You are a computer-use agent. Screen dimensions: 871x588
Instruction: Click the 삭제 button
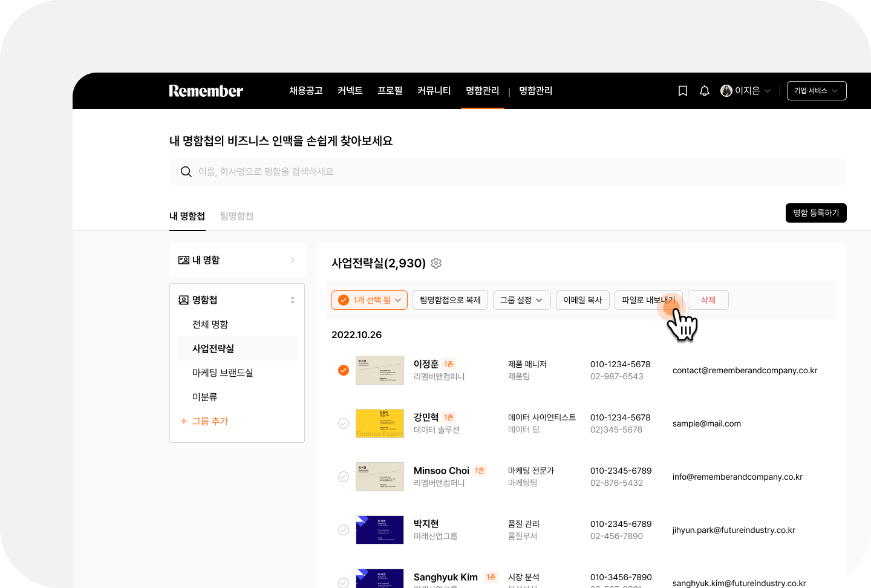pos(708,300)
